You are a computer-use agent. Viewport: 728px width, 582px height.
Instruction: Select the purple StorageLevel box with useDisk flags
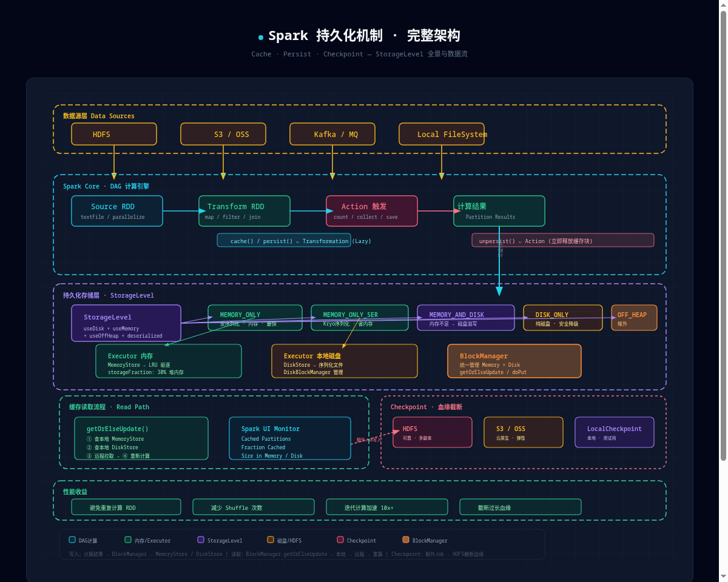pyautogui.click(x=126, y=323)
